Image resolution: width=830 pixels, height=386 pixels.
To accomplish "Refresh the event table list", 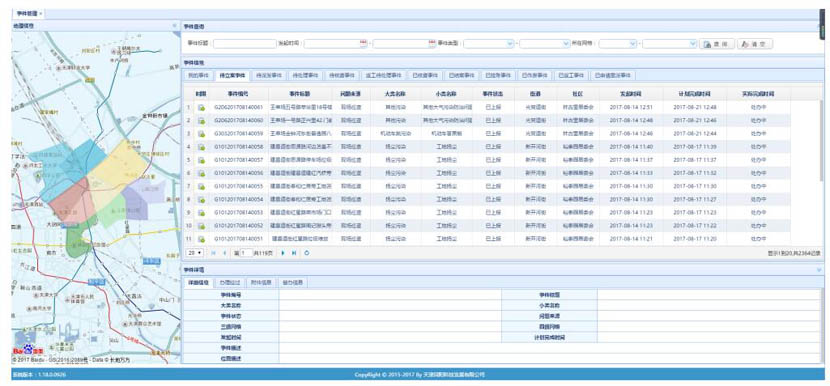I will (307, 253).
